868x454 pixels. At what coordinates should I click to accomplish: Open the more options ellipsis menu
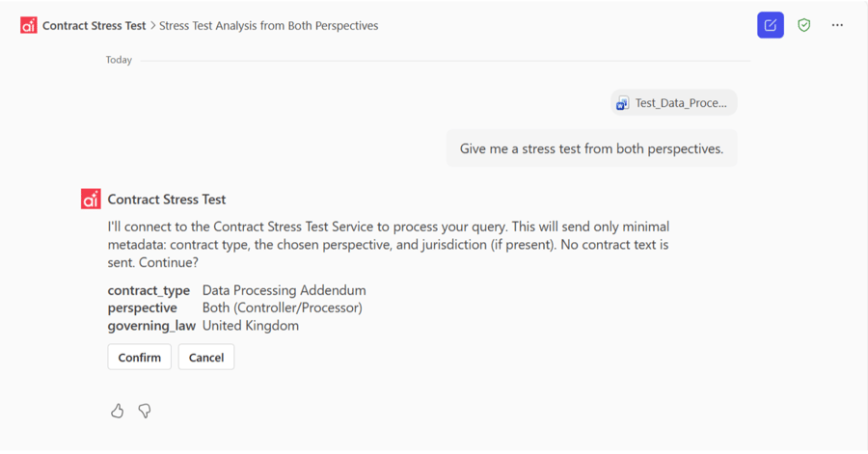coord(837,26)
